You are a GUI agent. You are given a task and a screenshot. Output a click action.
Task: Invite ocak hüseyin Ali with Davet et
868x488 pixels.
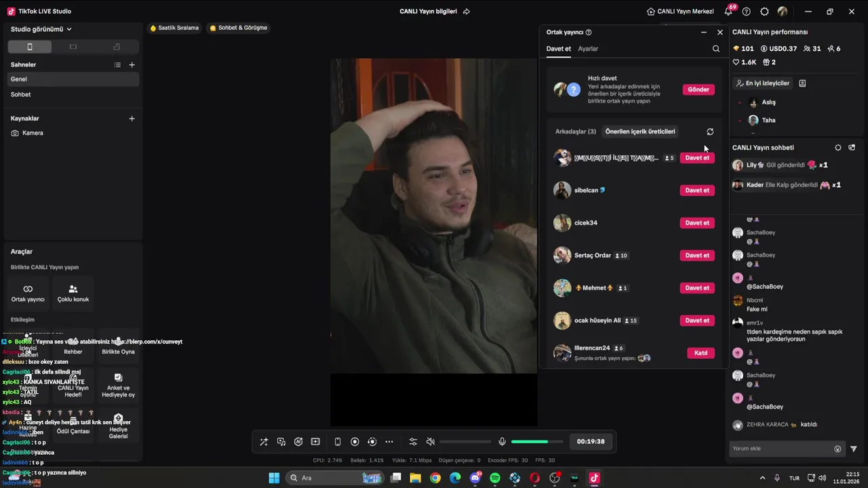[x=697, y=321]
